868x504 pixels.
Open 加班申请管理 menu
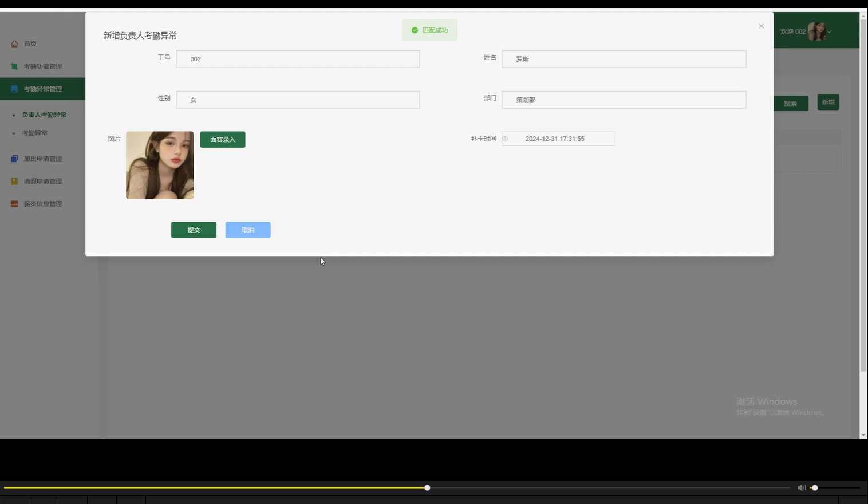tap(42, 159)
